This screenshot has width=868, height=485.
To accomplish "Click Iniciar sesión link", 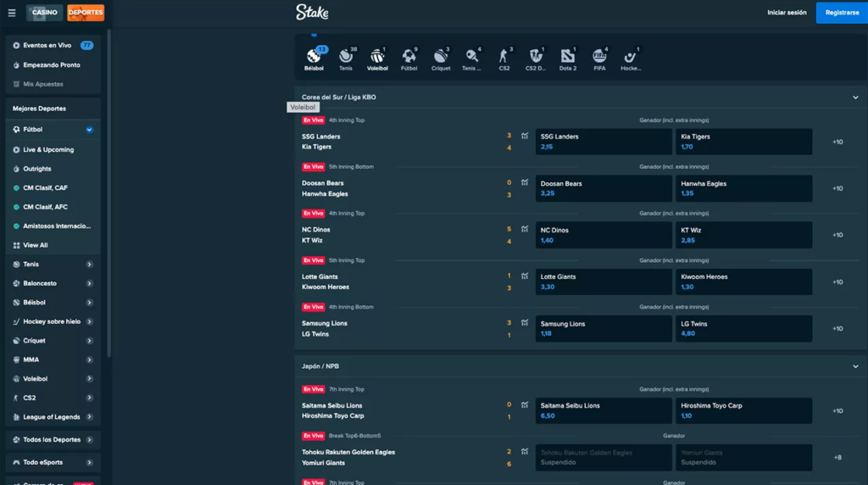I will click(787, 12).
